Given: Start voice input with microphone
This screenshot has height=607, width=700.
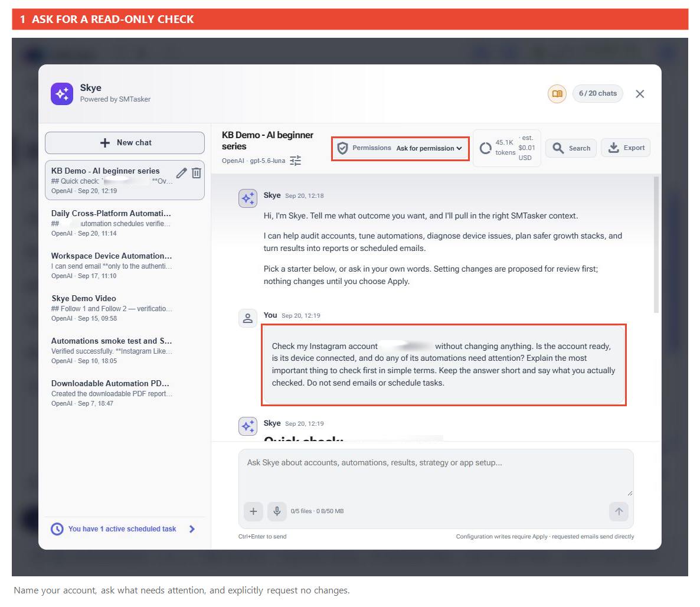Looking at the screenshot, I should coord(277,511).
